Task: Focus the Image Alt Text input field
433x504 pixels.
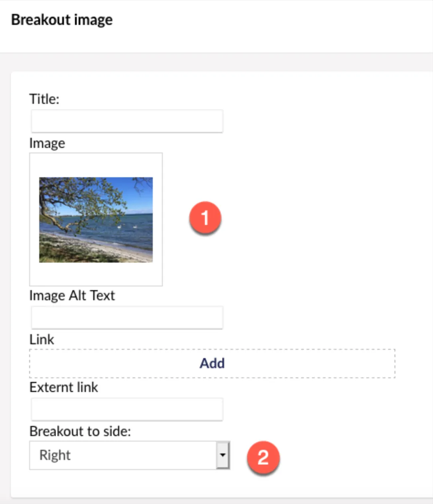Action: point(127,318)
